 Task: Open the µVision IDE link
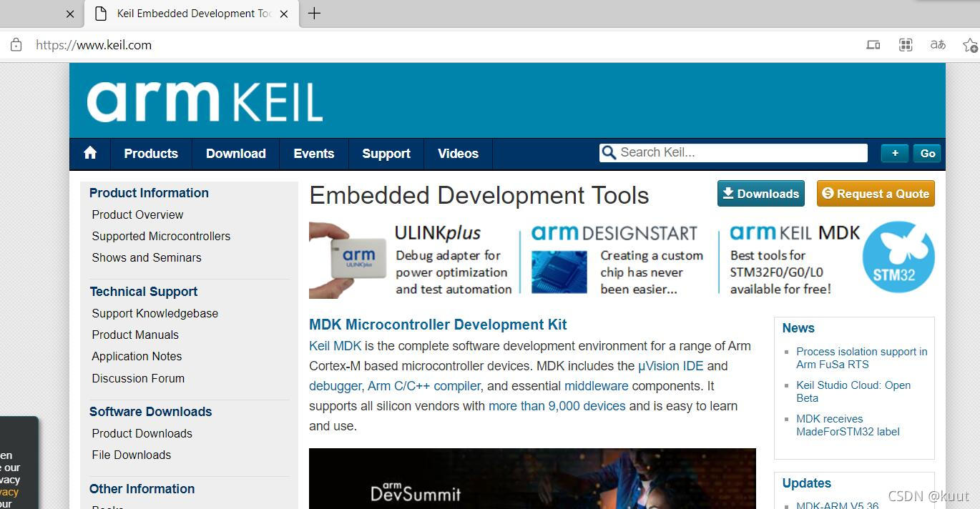pyautogui.click(x=670, y=366)
